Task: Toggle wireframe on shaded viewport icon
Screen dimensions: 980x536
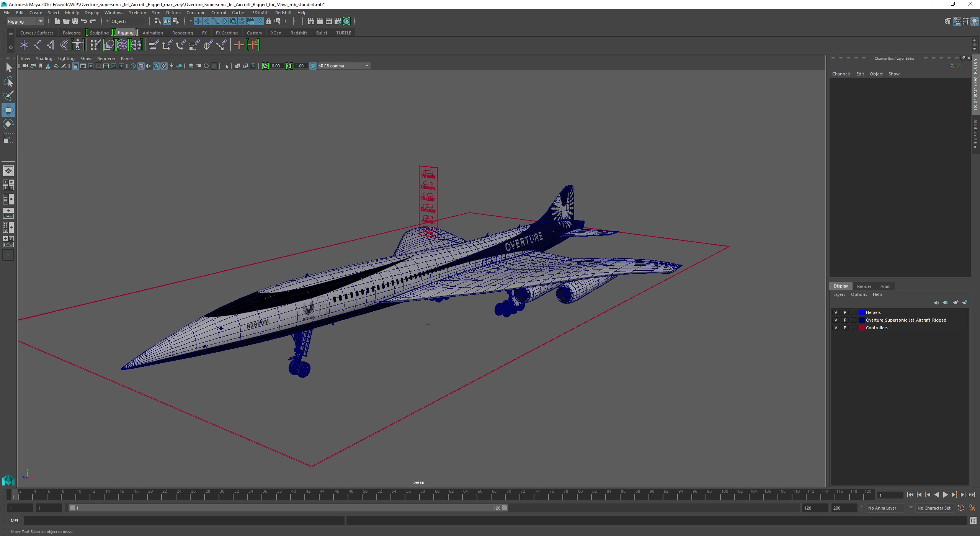Action: 156,66
